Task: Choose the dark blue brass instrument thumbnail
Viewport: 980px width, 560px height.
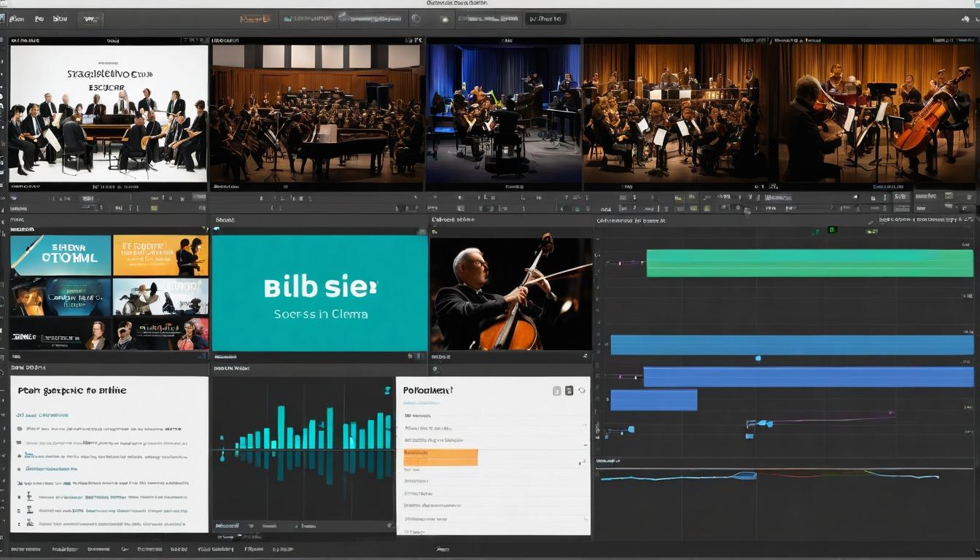Action: [61, 297]
